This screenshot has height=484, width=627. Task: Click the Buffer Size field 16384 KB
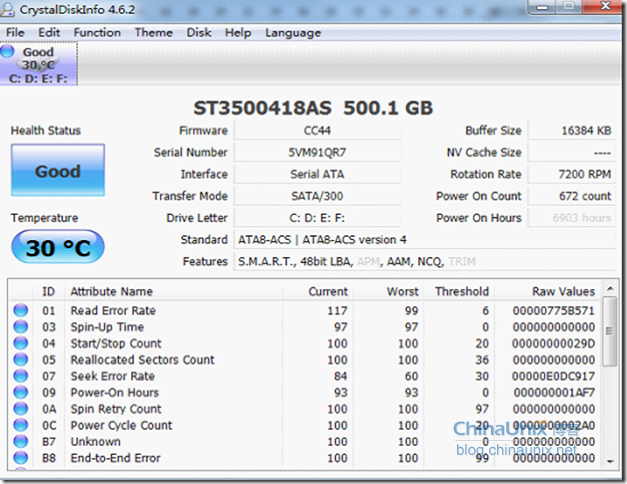tap(572, 130)
